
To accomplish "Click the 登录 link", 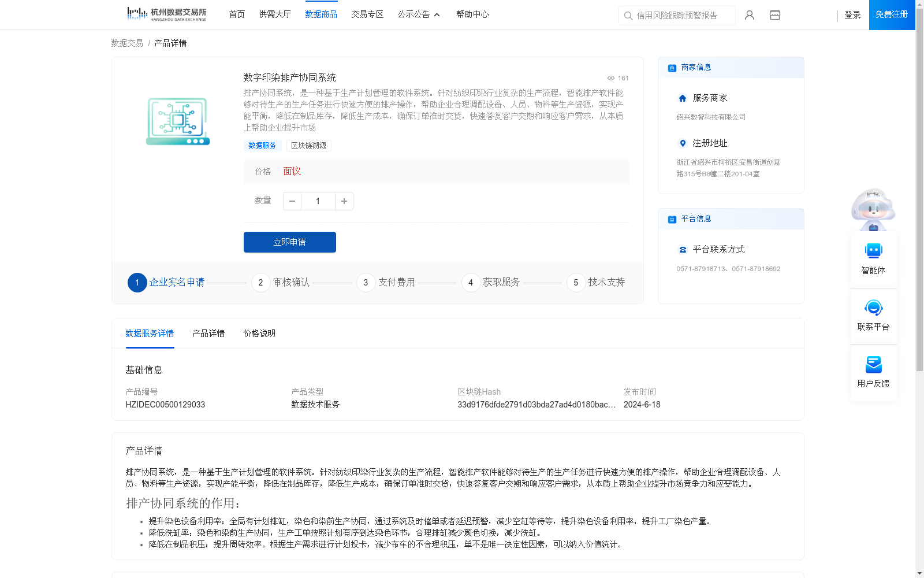I will [852, 15].
